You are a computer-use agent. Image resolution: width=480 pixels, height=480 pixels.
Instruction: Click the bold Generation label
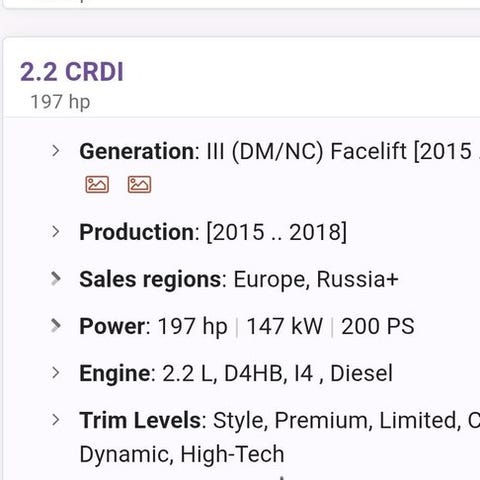[x=137, y=151]
